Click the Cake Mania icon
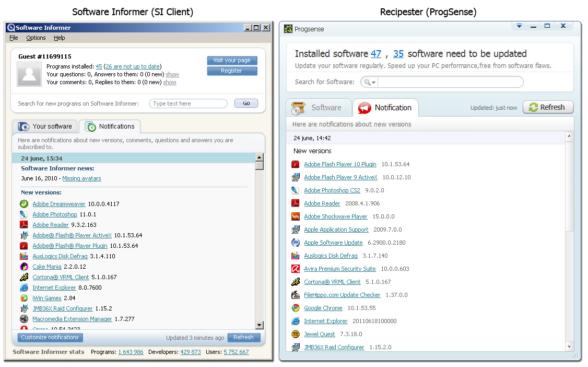Screen dimensions: 588x367 [x=24, y=267]
